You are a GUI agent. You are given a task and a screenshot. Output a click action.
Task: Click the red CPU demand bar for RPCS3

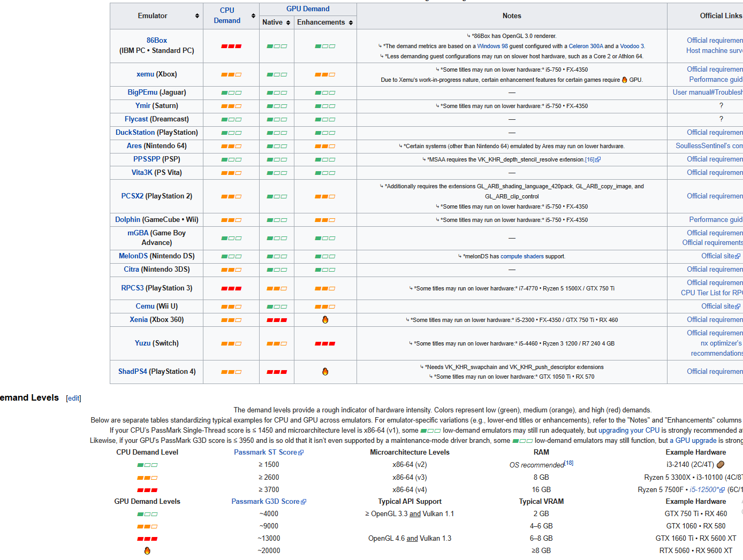[x=231, y=289]
